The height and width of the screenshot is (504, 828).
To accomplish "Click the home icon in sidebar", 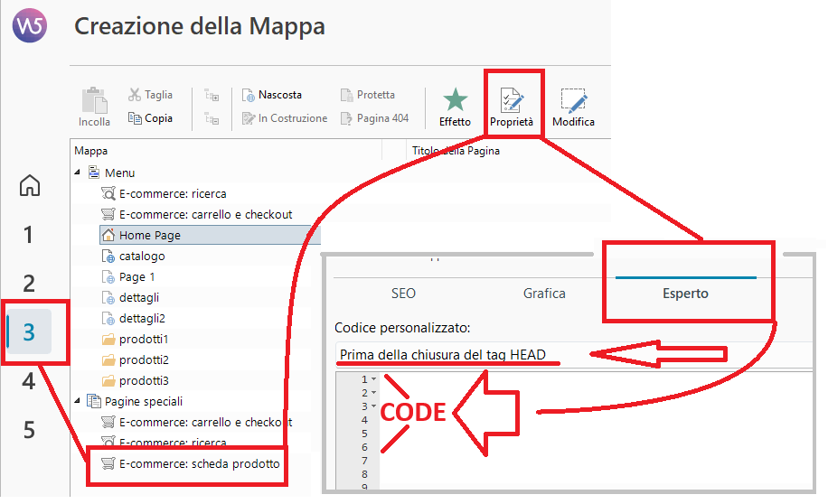I will pos(30,186).
